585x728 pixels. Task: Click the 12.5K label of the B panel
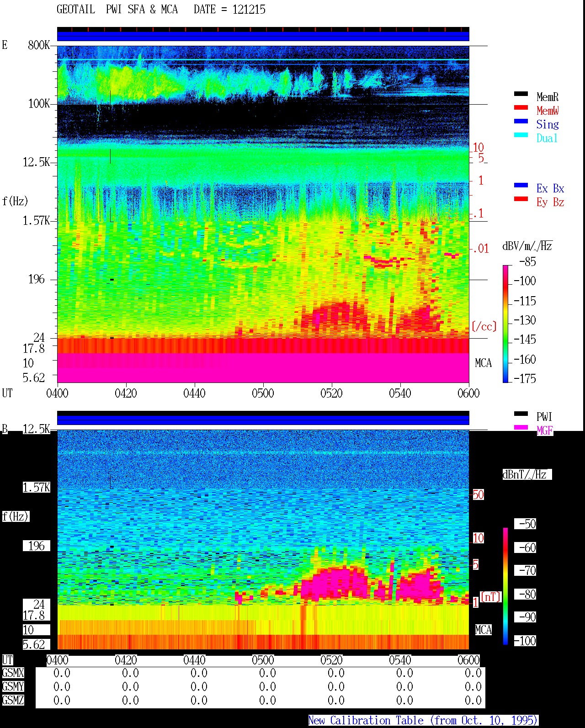(x=36, y=429)
